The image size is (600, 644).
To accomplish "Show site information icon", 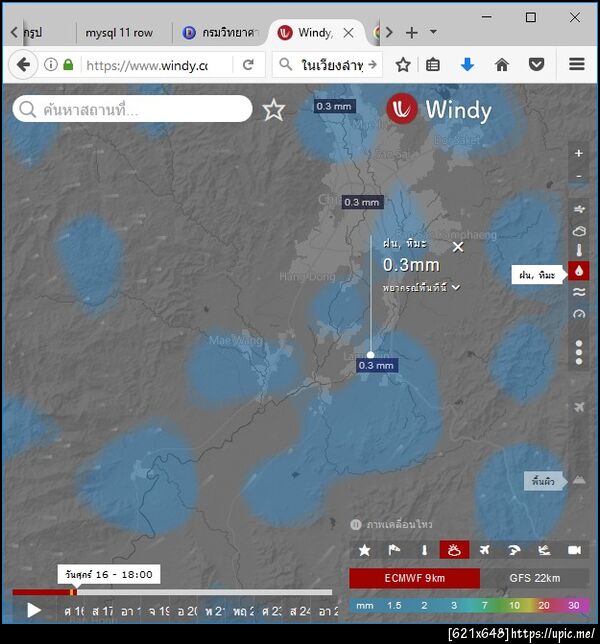I will 51,64.
